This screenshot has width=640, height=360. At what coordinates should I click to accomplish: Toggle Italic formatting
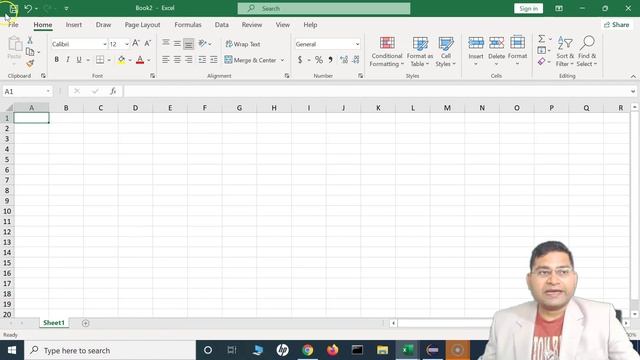[x=67, y=60]
